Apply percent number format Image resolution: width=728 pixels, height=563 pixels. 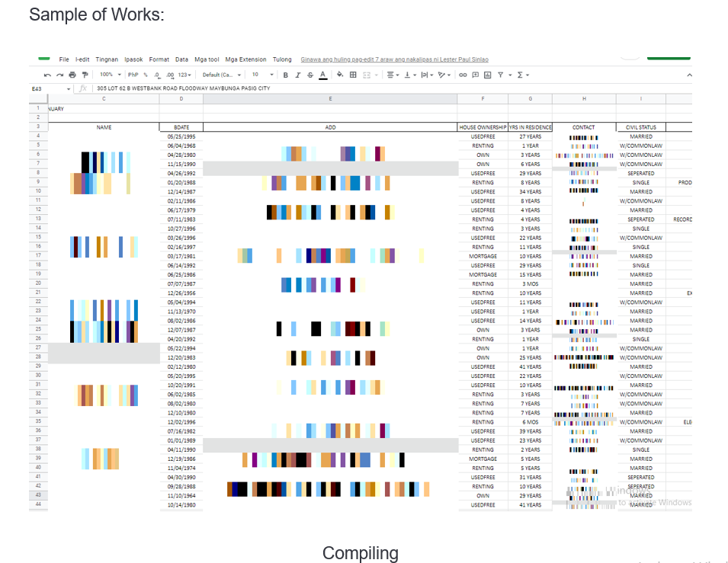[146, 75]
